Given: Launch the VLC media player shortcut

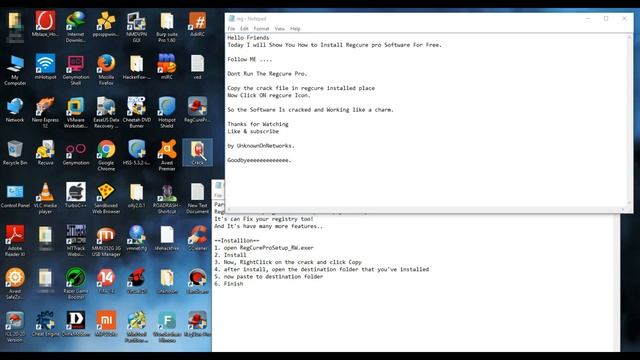Looking at the screenshot, I should (x=45, y=198).
